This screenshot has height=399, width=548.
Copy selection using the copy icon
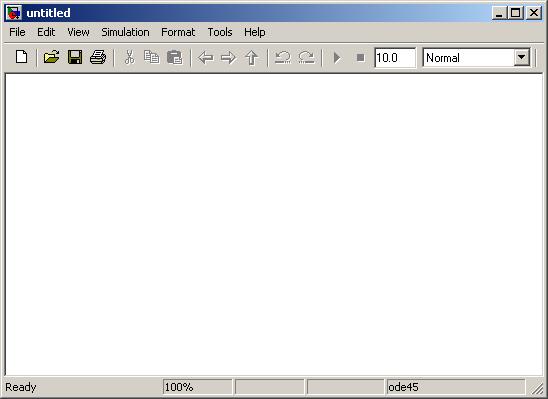point(152,57)
